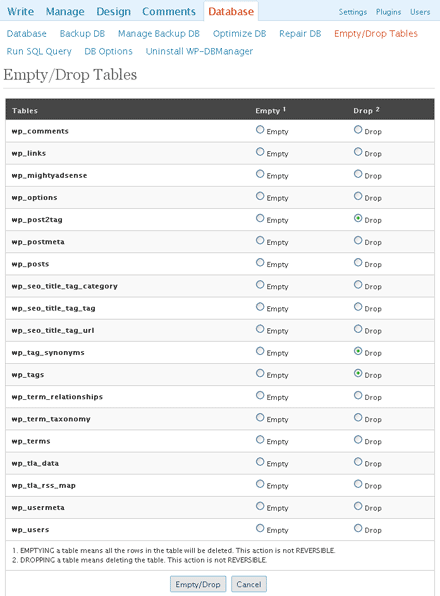
Task: Click the Empty/Drop submit button
Action: tap(198, 584)
